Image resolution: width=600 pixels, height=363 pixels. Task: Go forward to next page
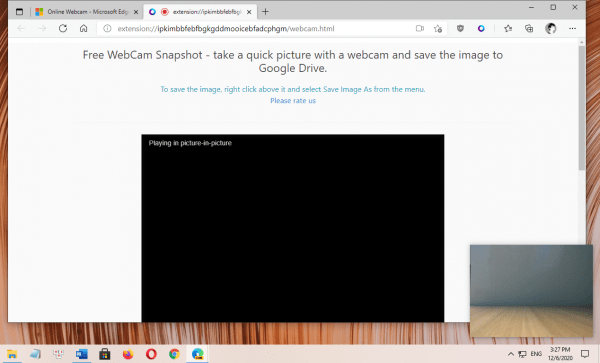tap(42, 28)
